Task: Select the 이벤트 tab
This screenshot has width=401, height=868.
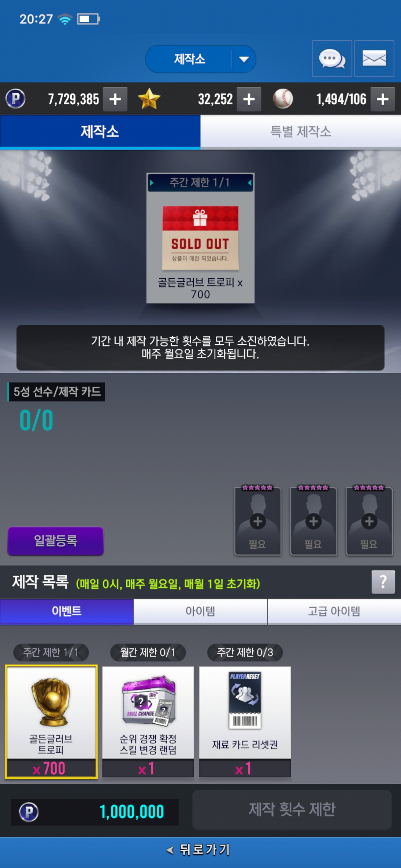Action: click(x=67, y=611)
